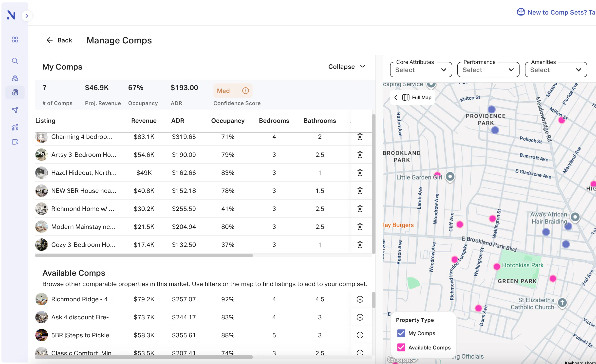This screenshot has width=596, height=364.
Task: Open Amenities filter dropdown
Action: click(556, 70)
